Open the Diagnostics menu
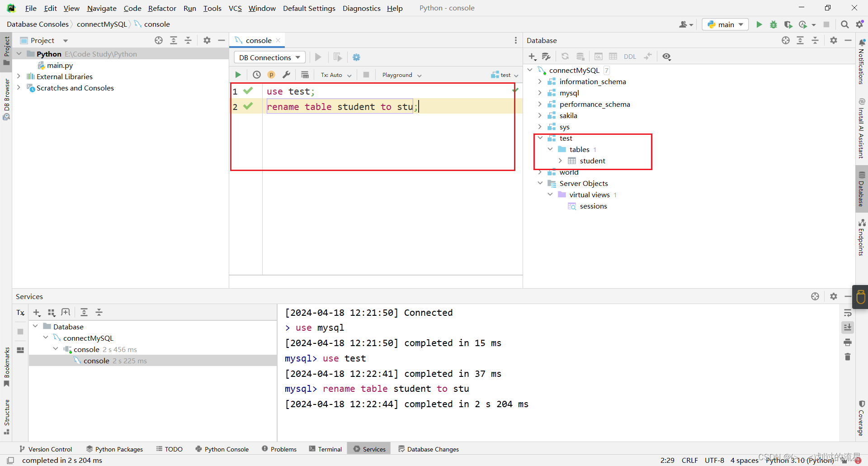Viewport: 868px width, 466px height. pyautogui.click(x=362, y=8)
